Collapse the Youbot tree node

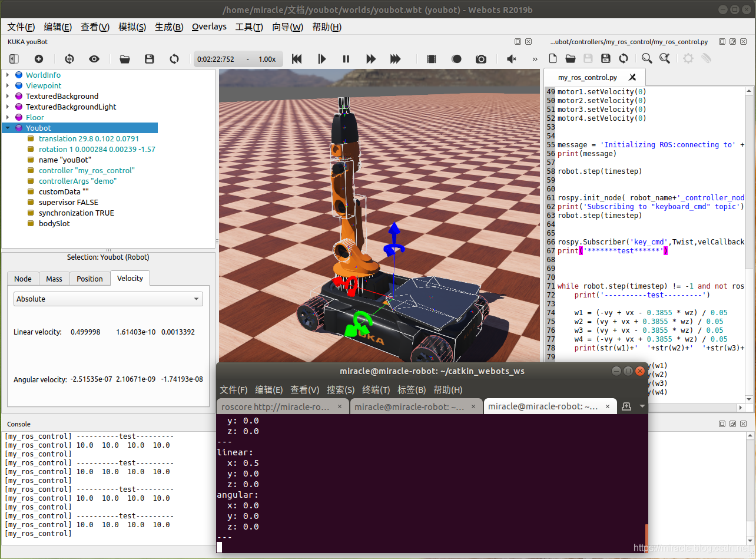[x=8, y=128]
